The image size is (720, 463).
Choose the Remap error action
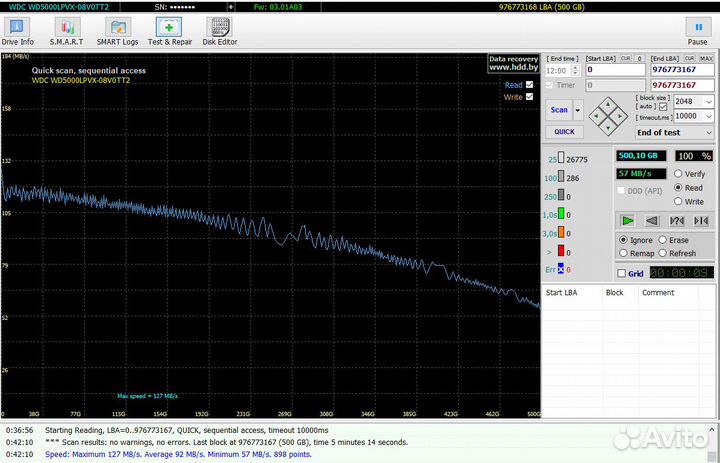(x=624, y=254)
